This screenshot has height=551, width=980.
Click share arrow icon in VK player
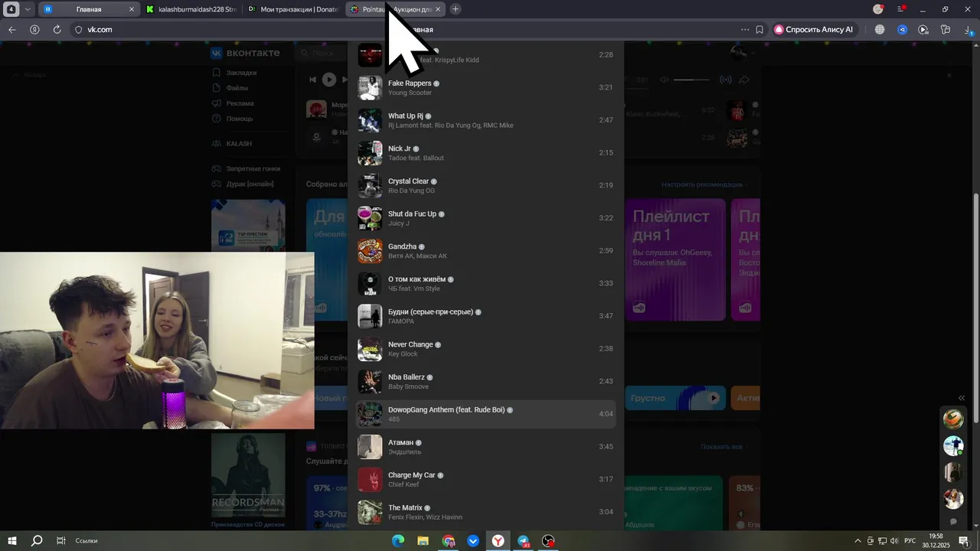coord(744,80)
